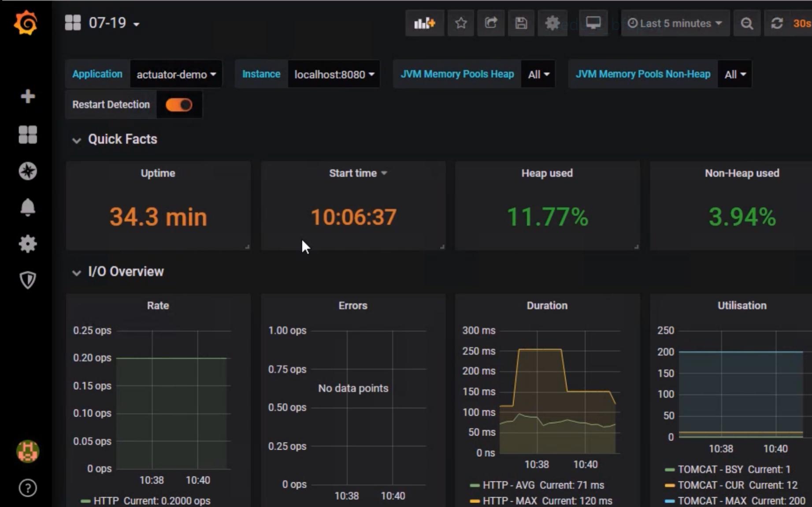
Task: Toggle TOMCAT - MAX legend entry
Action: click(x=712, y=501)
